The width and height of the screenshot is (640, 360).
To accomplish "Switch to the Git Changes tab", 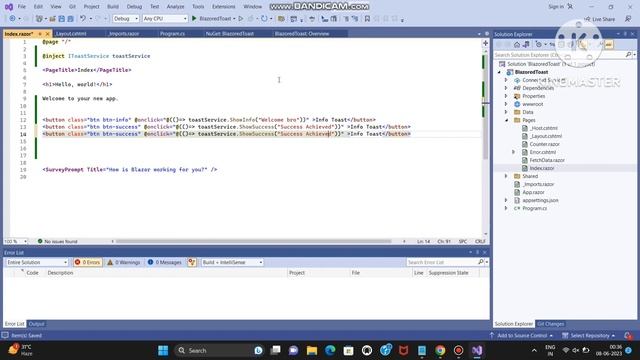I will point(551,324).
